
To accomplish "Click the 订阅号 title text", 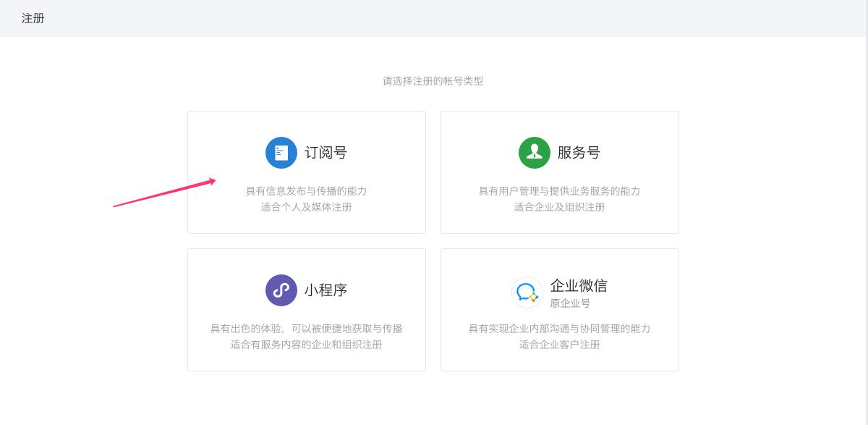I will [x=325, y=153].
